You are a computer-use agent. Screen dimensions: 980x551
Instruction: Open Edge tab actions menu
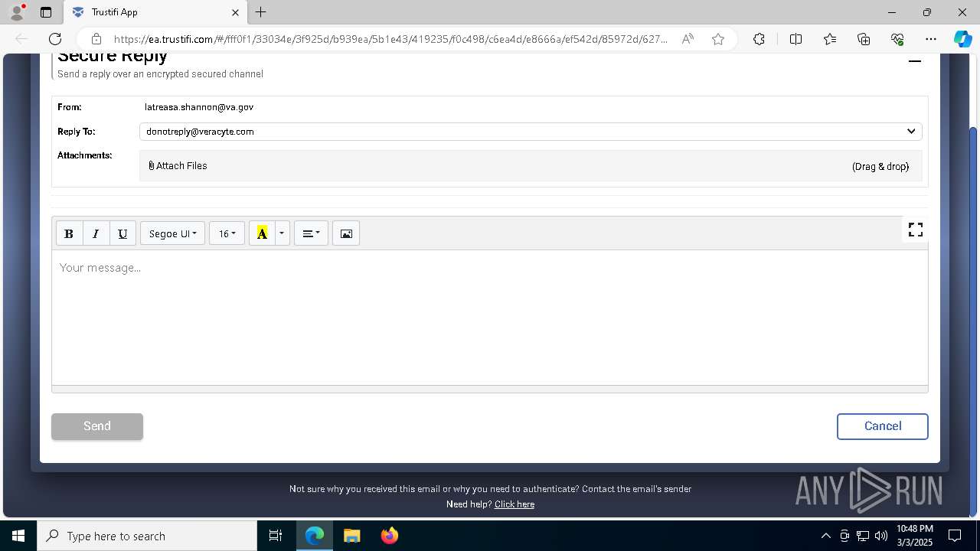[46, 12]
